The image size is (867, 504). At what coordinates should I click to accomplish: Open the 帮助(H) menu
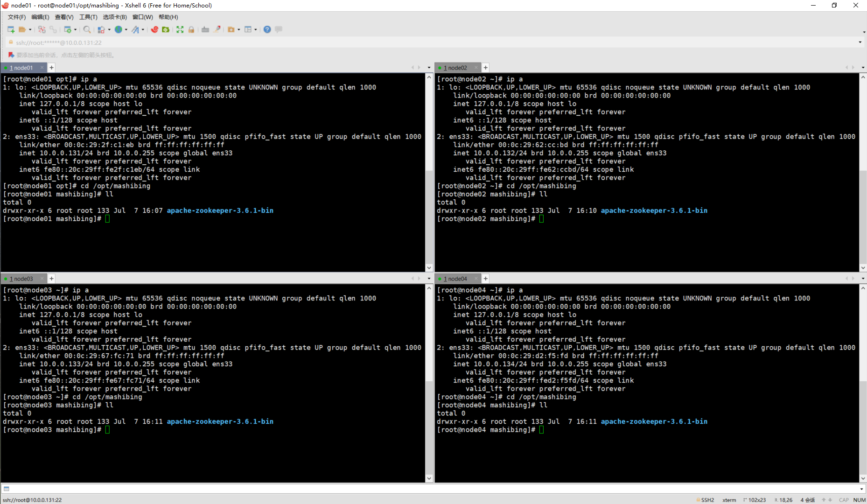tap(168, 17)
